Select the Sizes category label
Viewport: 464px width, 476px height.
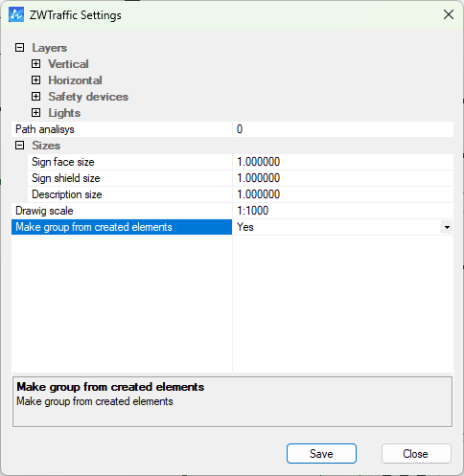46,146
